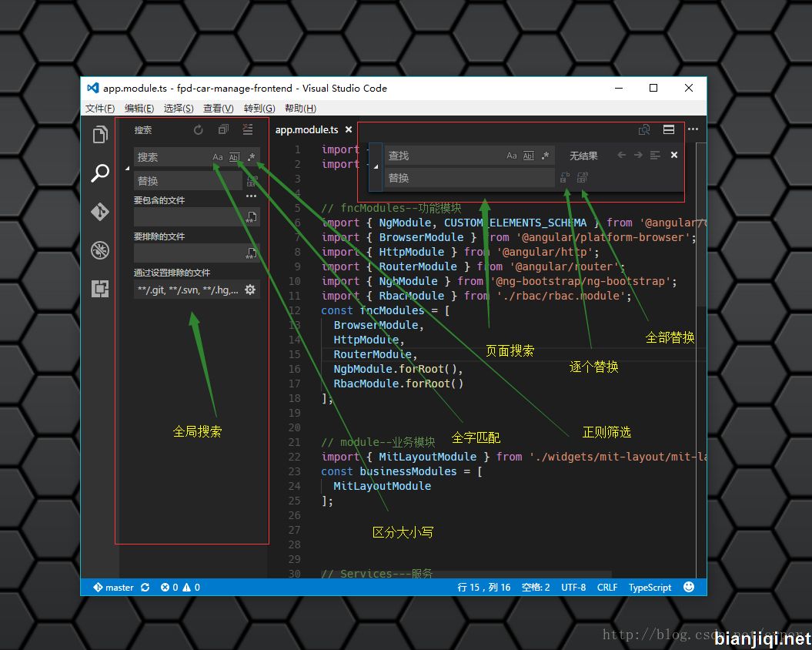This screenshot has height=650, width=812.
Task: Collapse all search results icon
Action: pos(223,129)
